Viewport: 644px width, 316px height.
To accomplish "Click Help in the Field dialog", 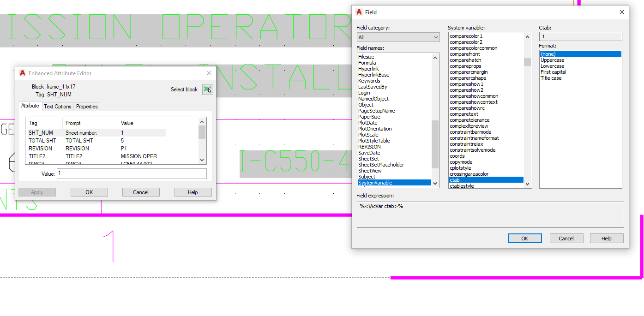I will coord(606,238).
